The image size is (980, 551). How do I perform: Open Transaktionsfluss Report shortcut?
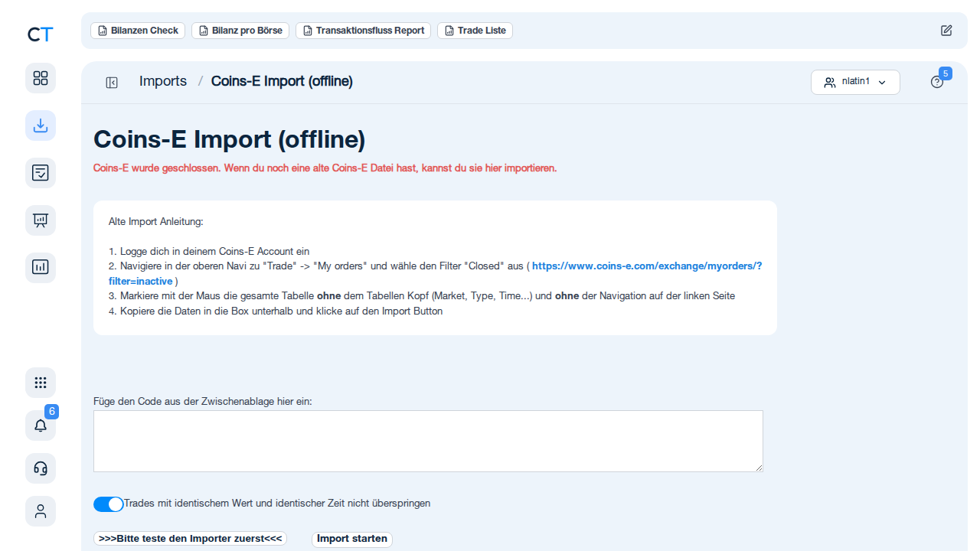[x=363, y=31]
